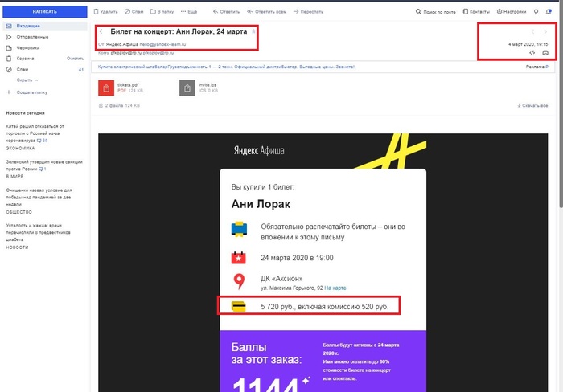Viewport: 563px width, 392px height.
Task: Open Контакты from top bar
Action: [476, 12]
